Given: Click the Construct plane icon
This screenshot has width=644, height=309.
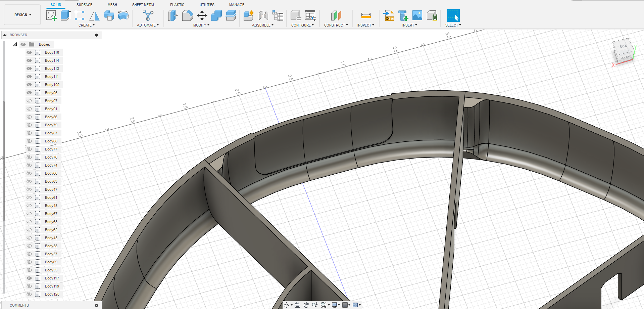Looking at the screenshot, I should tap(336, 15).
